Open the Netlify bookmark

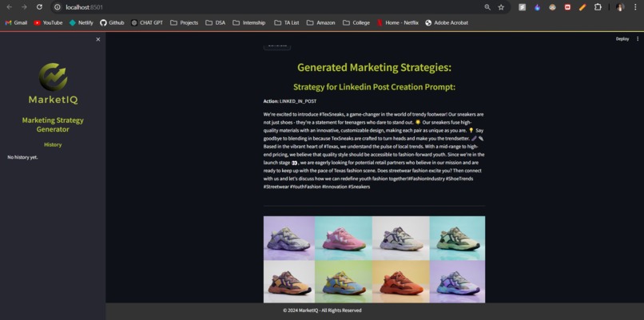(x=81, y=22)
